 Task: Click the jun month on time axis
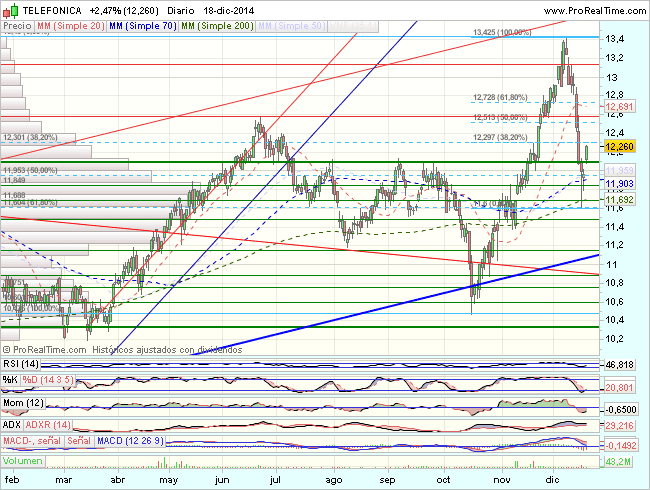[222, 480]
